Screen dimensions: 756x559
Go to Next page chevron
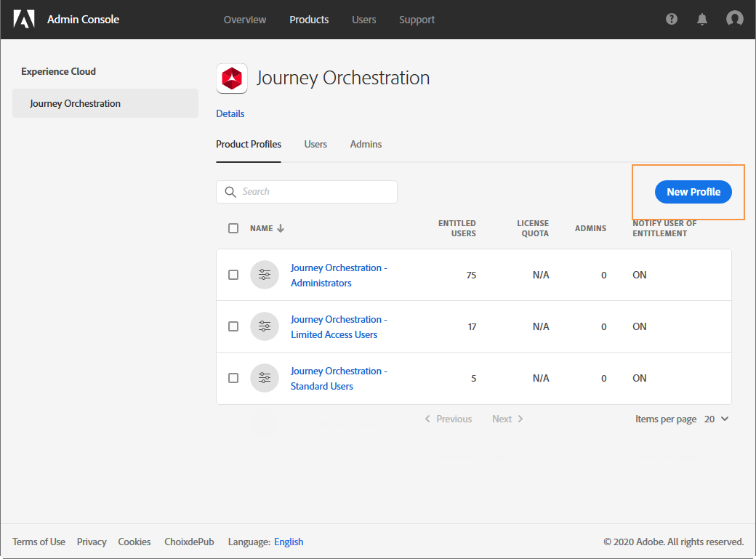(520, 419)
